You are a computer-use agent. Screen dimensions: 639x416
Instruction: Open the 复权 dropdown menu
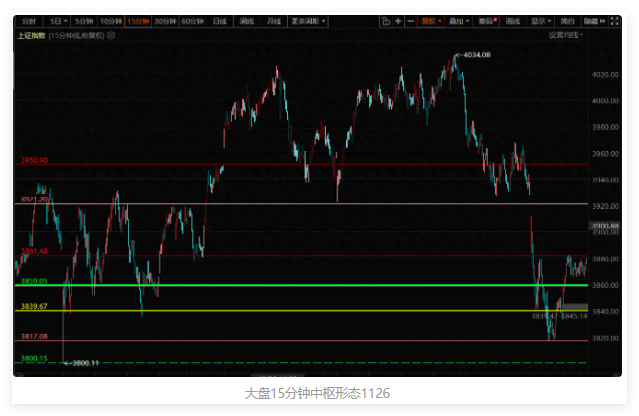430,20
